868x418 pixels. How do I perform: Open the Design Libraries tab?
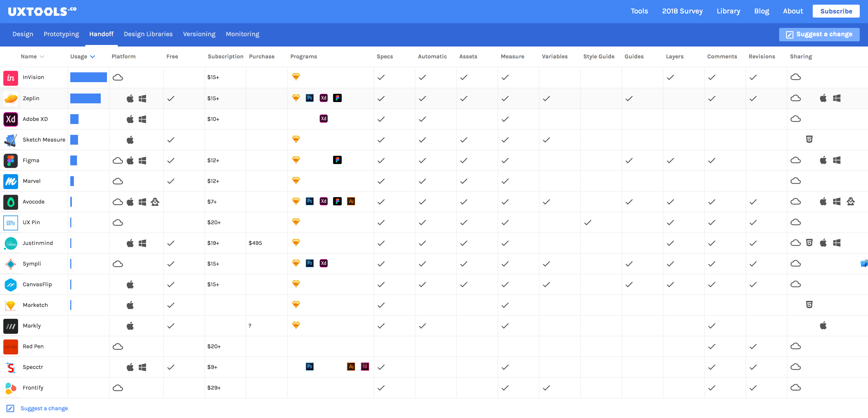point(148,34)
